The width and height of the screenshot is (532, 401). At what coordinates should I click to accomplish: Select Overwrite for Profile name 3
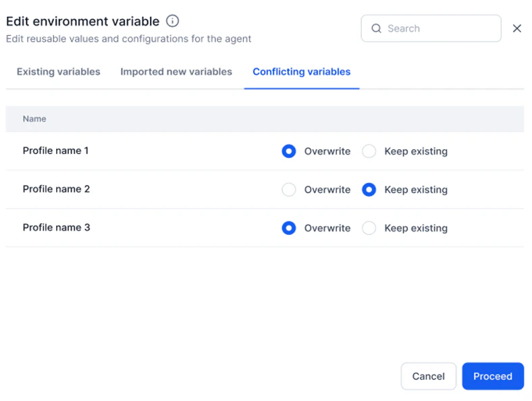(x=289, y=228)
